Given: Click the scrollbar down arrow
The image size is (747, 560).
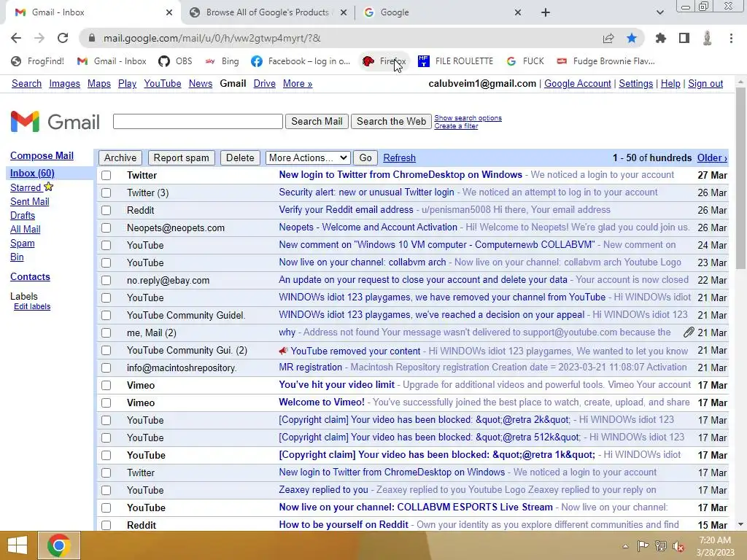Looking at the screenshot, I should tap(740, 524).
